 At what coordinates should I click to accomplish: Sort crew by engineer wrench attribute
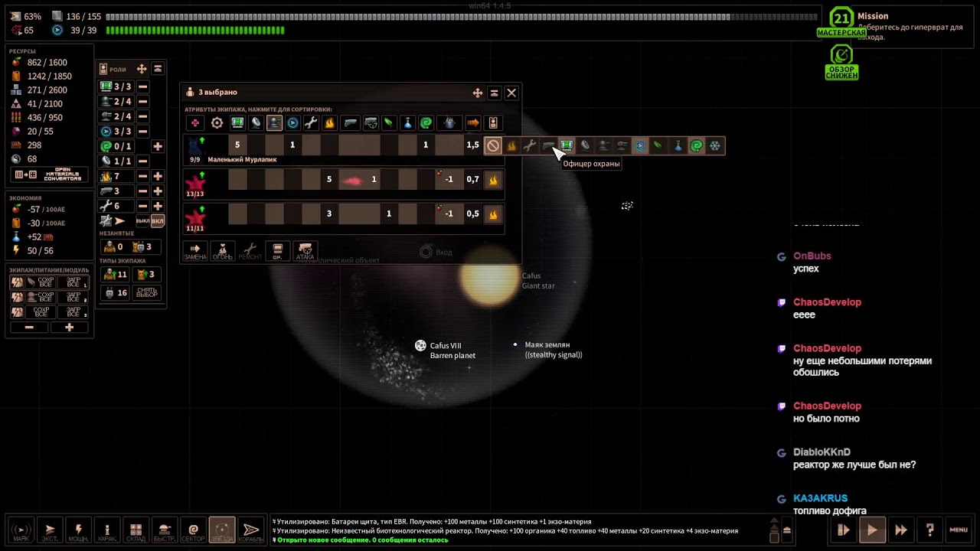point(311,122)
